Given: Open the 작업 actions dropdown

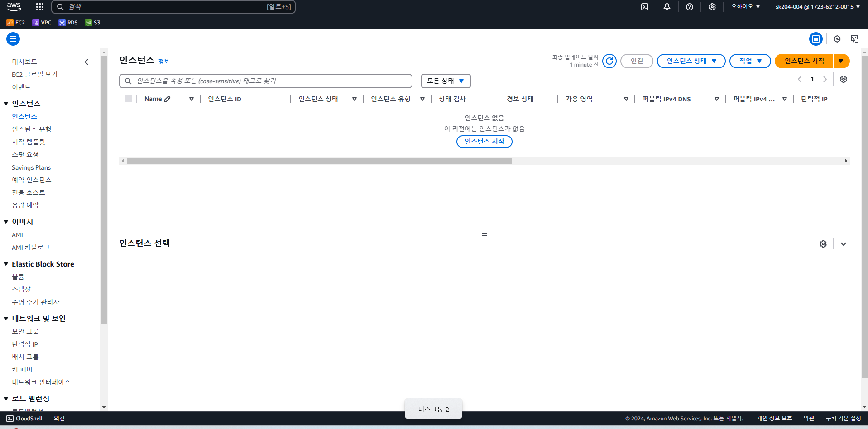Looking at the screenshot, I should [750, 61].
